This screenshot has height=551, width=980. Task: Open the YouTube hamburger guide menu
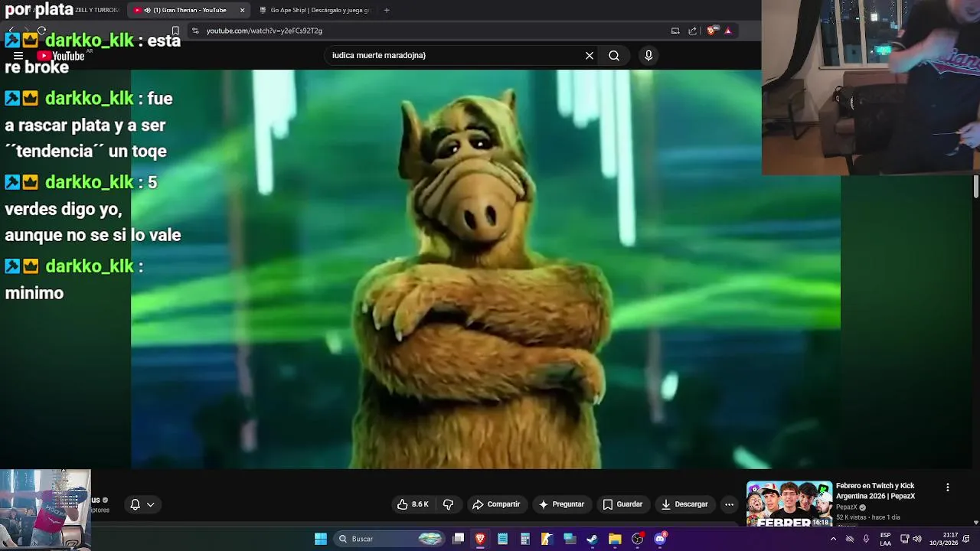coord(18,56)
